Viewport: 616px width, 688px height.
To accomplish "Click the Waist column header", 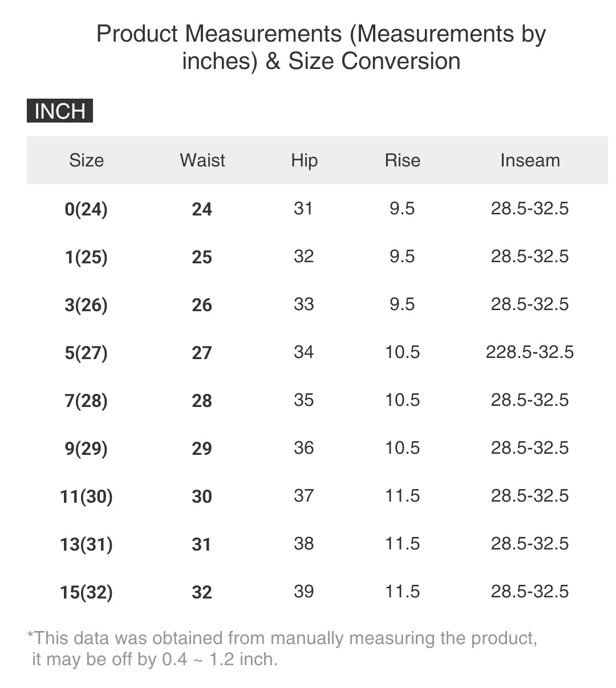I will pos(202,160).
